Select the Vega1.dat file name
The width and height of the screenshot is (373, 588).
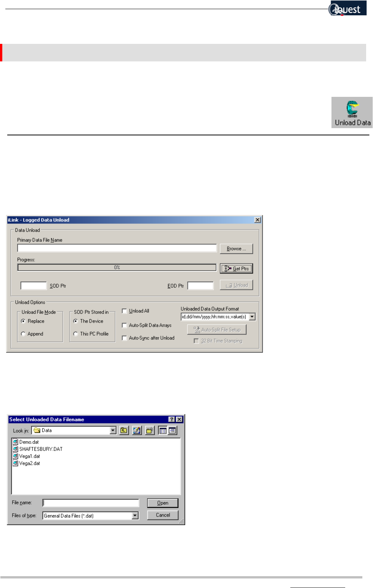(x=30, y=456)
